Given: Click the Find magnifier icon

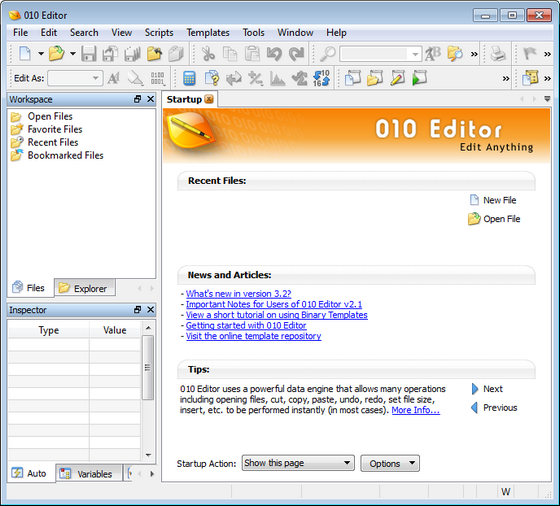Looking at the screenshot, I should click(x=327, y=54).
